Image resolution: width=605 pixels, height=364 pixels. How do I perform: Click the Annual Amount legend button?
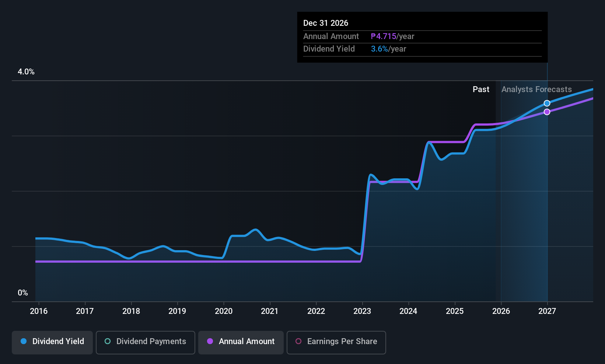(241, 342)
